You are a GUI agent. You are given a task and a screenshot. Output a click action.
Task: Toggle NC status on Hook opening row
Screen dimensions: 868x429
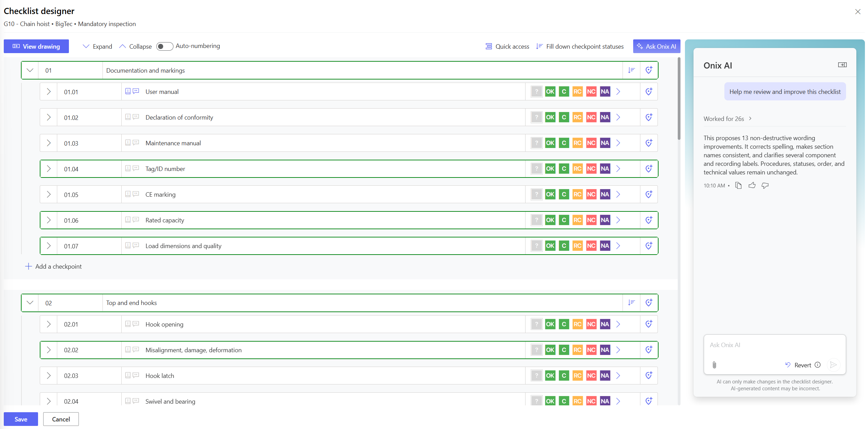591,324
